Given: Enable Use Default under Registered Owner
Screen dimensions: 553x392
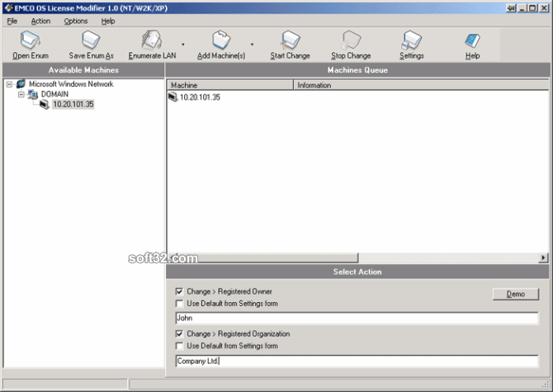Looking at the screenshot, I should 179,304.
